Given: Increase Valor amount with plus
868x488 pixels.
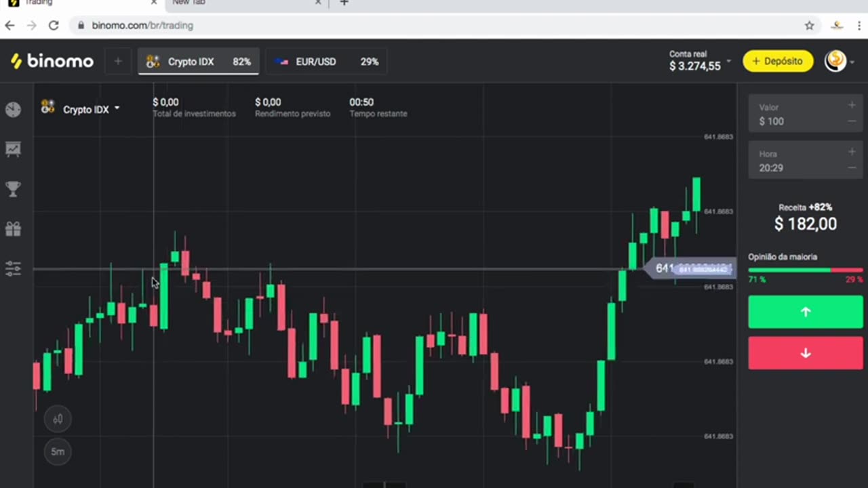Looking at the screenshot, I should coord(852,105).
